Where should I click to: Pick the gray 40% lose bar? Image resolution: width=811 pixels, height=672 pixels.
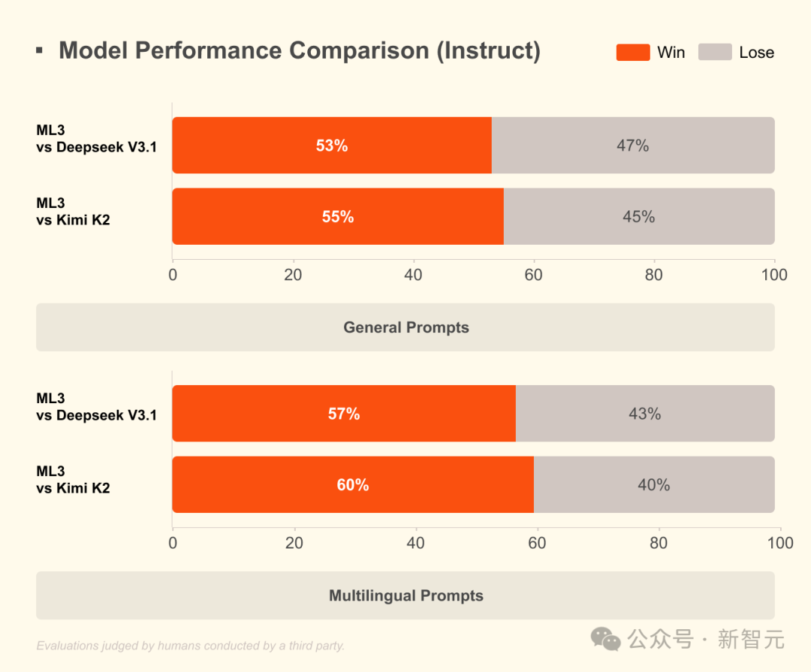pyautogui.click(x=653, y=485)
